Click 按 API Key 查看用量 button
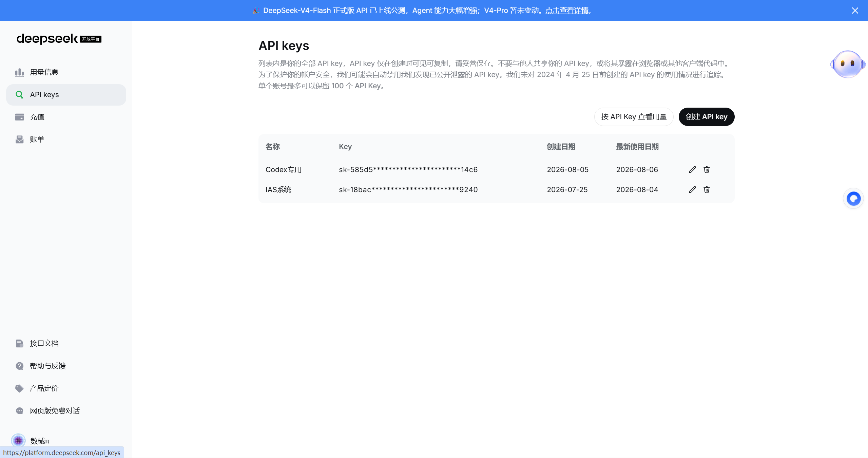Image resolution: width=868 pixels, height=458 pixels. [x=634, y=117]
